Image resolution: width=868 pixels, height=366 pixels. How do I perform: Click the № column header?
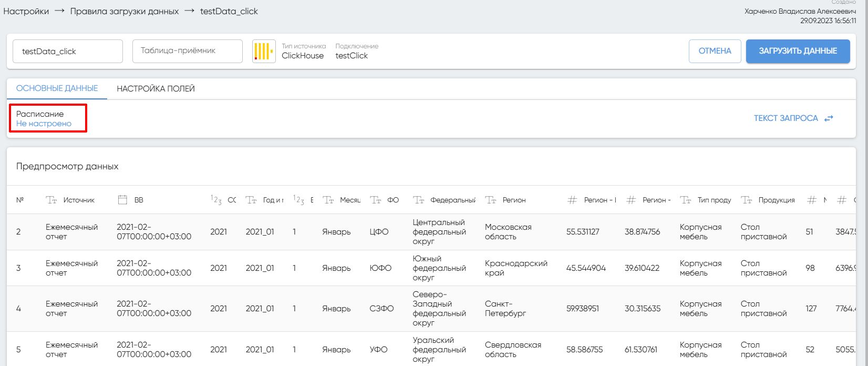pyautogui.click(x=20, y=200)
